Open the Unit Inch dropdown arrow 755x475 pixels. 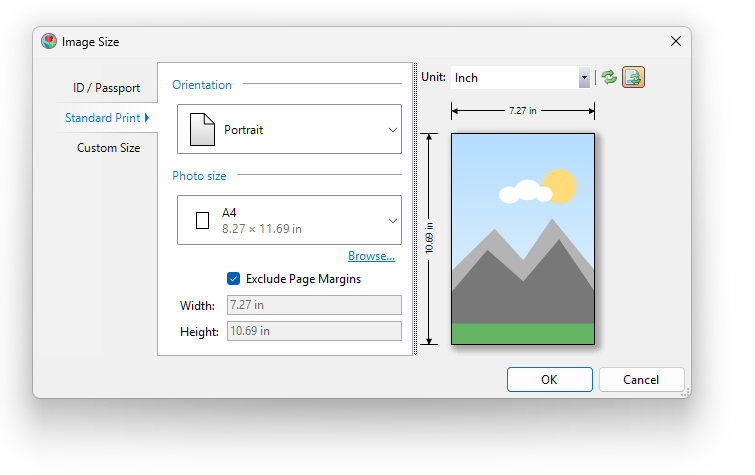[584, 77]
